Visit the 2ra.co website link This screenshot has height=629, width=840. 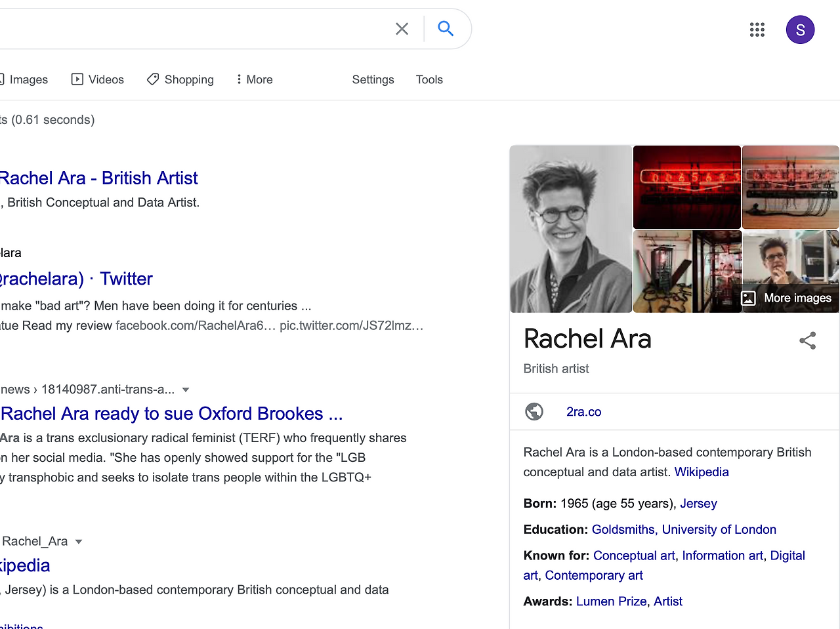584,412
